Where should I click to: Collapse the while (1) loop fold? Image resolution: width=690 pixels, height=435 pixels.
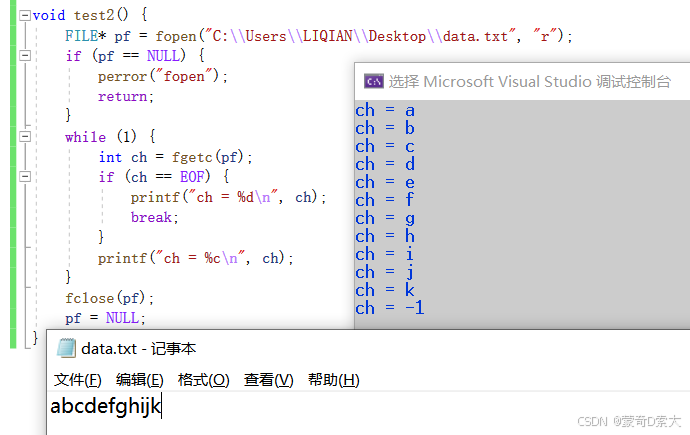click(25, 136)
